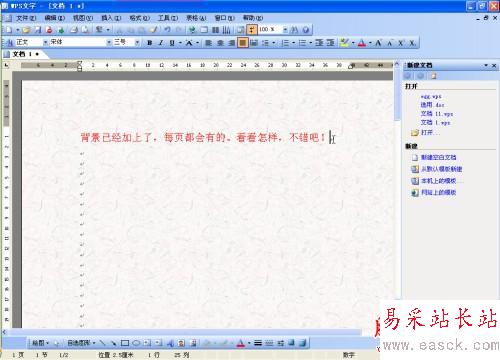Open recent file 文档 1.wps
This screenshot has height=360, width=500.
(435, 123)
